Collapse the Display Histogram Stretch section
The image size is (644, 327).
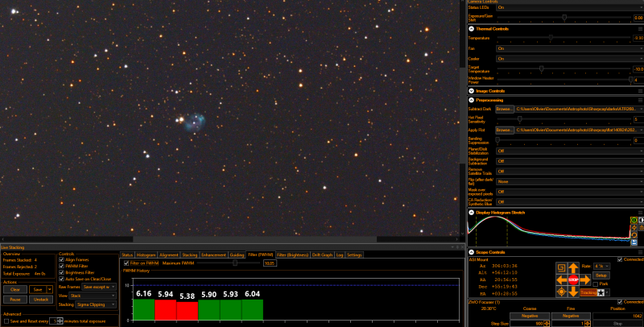[472, 213]
